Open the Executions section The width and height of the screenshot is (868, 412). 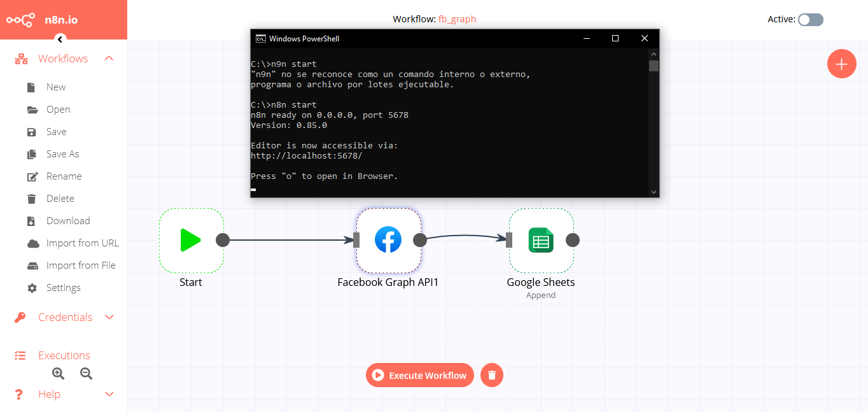tap(64, 355)
